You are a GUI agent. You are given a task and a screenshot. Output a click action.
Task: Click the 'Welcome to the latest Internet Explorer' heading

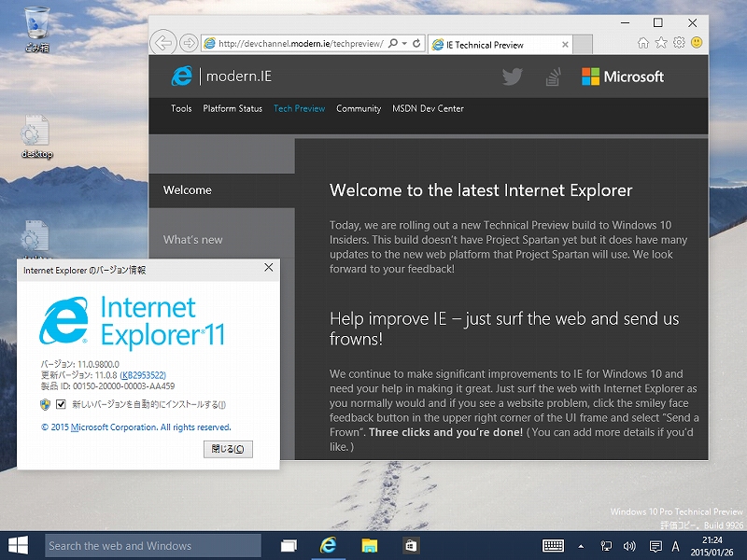click(x=481, y=190)
